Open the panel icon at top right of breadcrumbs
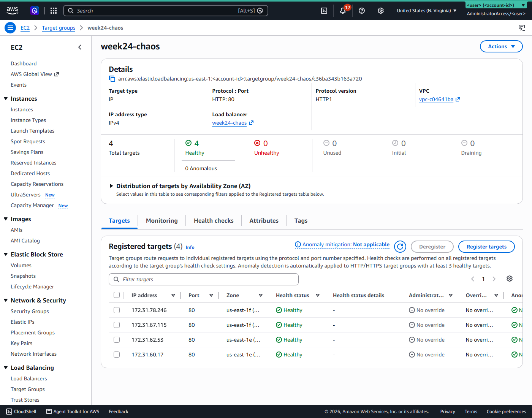This screenshot has height=418, width=532. 522,28
